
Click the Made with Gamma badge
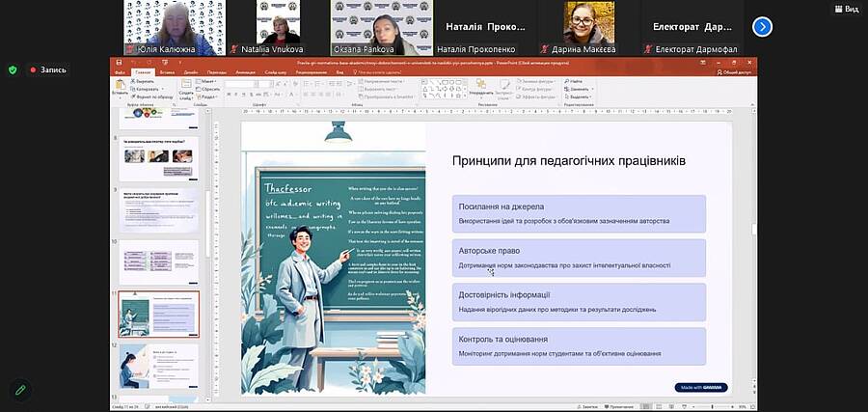coord(701,387)
